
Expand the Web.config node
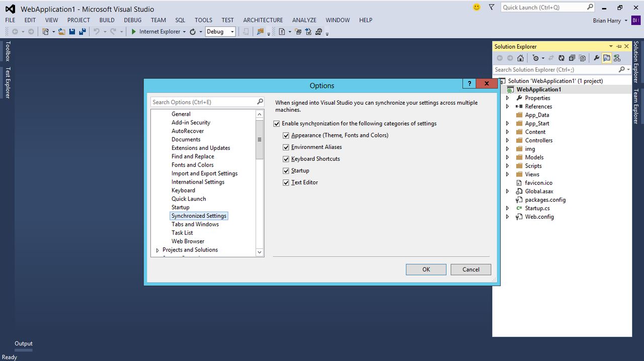(x=507, y=217)
